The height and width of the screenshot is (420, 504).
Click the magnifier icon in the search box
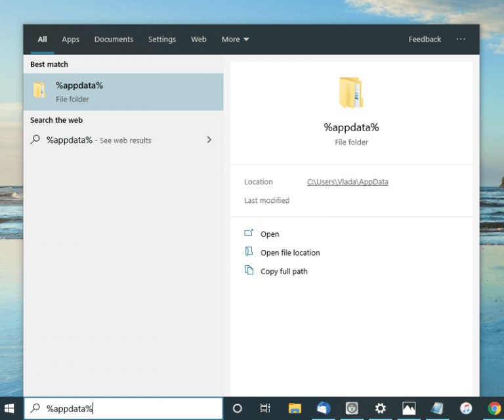(35, 408)
